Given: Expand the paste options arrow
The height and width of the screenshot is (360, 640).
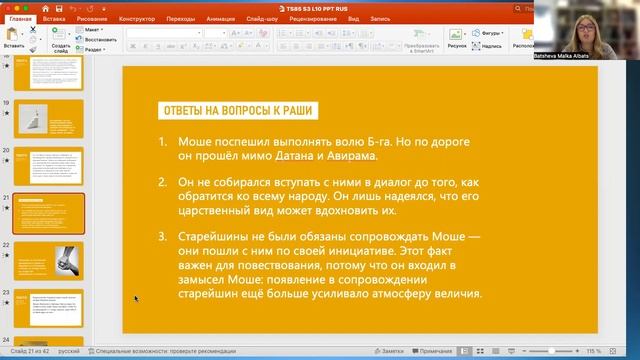Looking at the screenshot, I should click(22, 35).
